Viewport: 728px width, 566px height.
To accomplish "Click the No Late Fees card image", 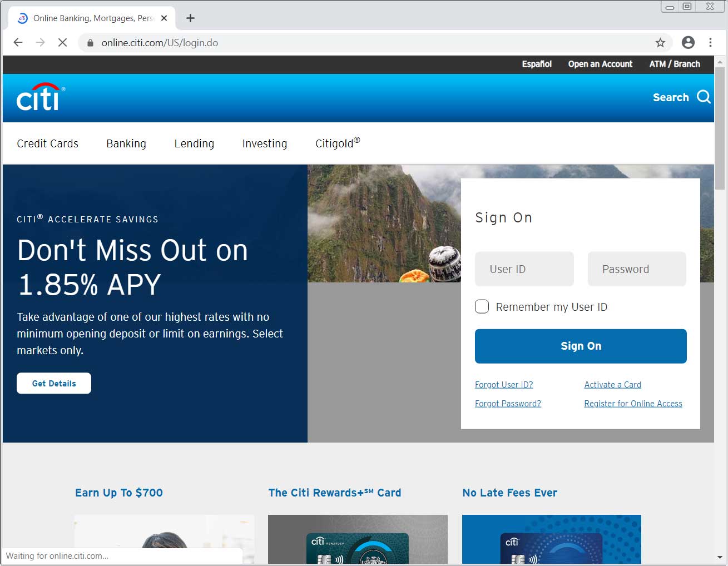I will [552, 539].
